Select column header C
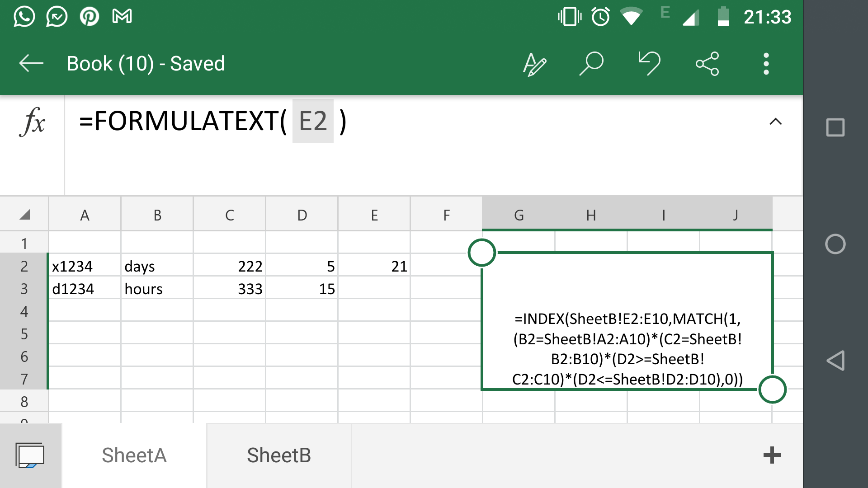This screenshot has width=868, height=488. click(230, 215)
